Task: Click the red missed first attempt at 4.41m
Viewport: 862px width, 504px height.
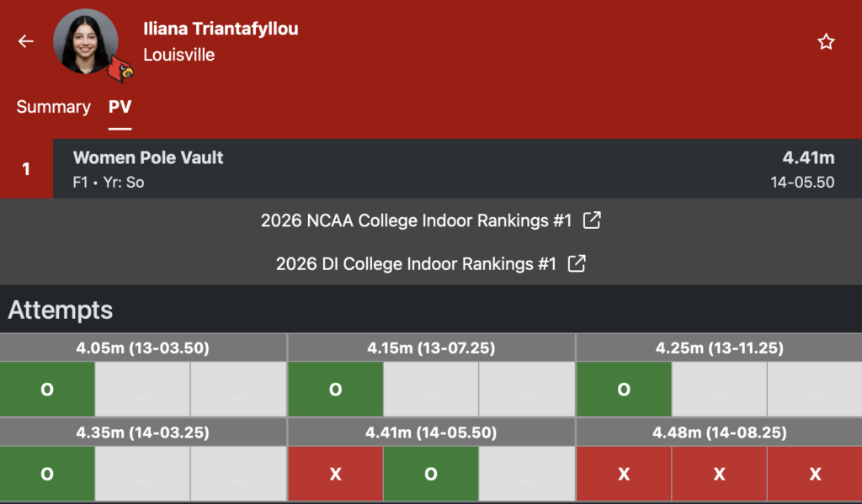Action: 335,474
